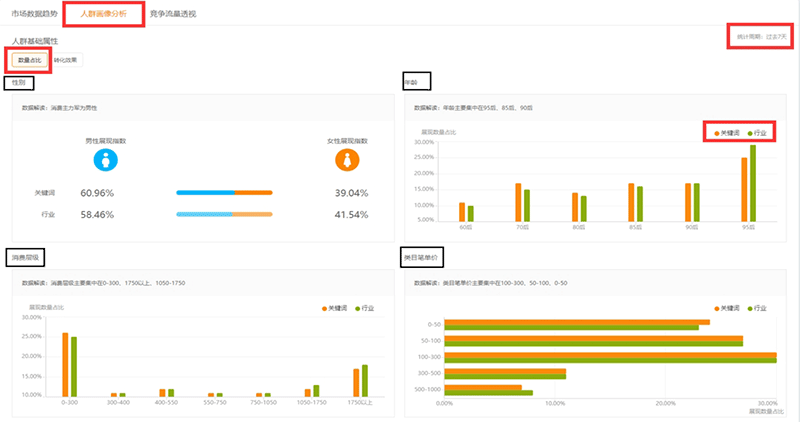Image resolution: width=800 pixels, height=422 pixels.
Task: Click the blue male audience icon
Action: pos(100,160)
